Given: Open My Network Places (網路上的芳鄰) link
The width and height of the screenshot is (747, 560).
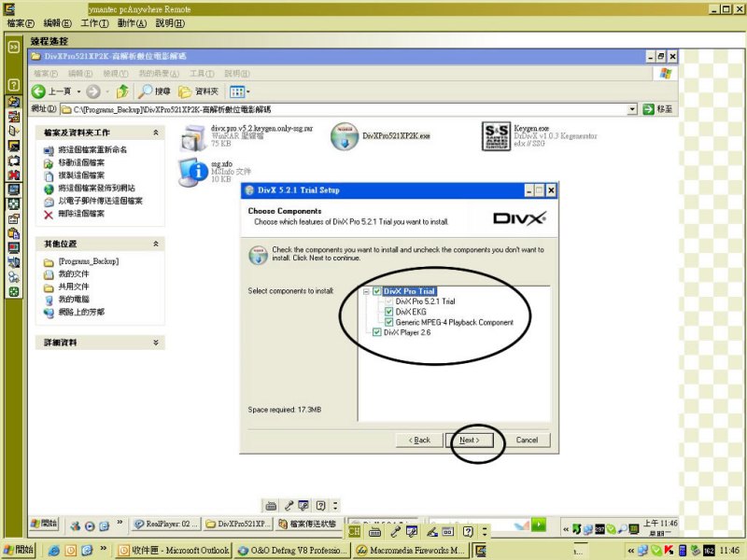Looking at the screenshot, I should [x=81, y=313].
